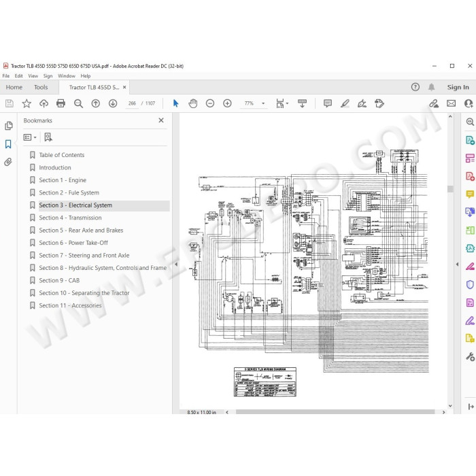
Task: Activate the arrow Selection tool
Action: 175,103
